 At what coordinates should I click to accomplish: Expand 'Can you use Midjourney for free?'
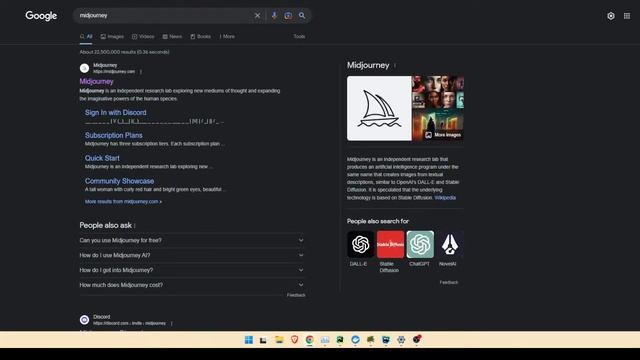click(x=191, y=240)
